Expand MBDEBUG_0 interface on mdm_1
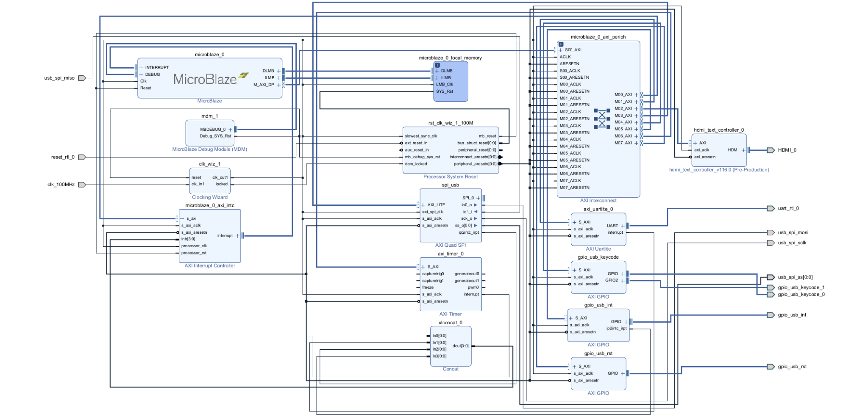The image size is (868, 417). (231, 130)
